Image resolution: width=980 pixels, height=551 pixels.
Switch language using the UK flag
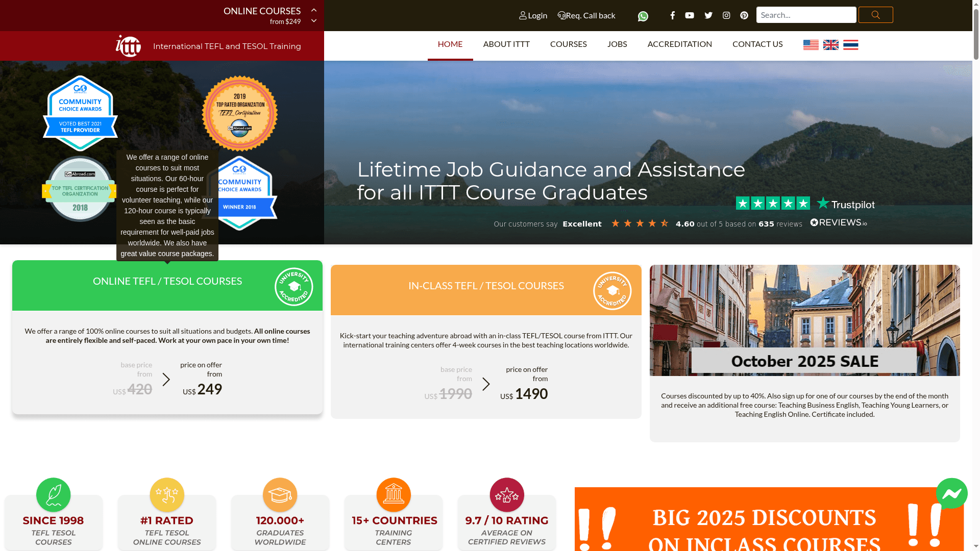pos(830,44)
